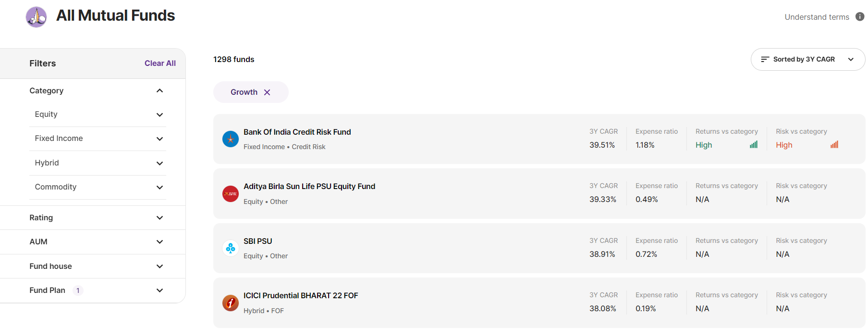The width and height of the screenshot is (868, 329).
Task: Click the red risk bar chart icon
Action: tap(834, 145)
